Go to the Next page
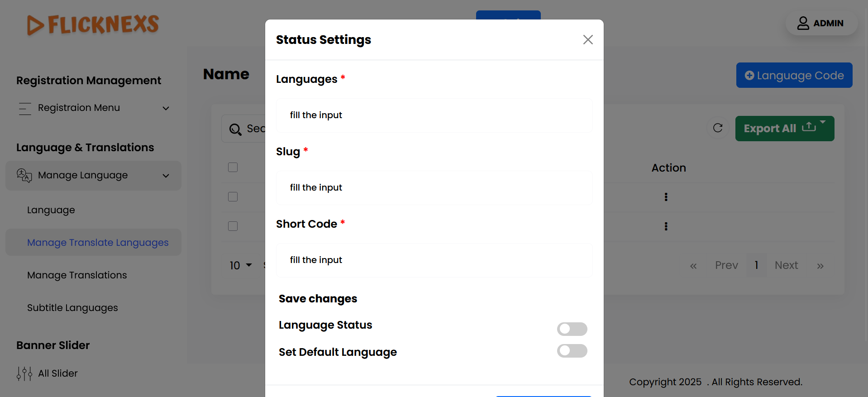This screenshot has width=868, height=397. tap(786, 265)
